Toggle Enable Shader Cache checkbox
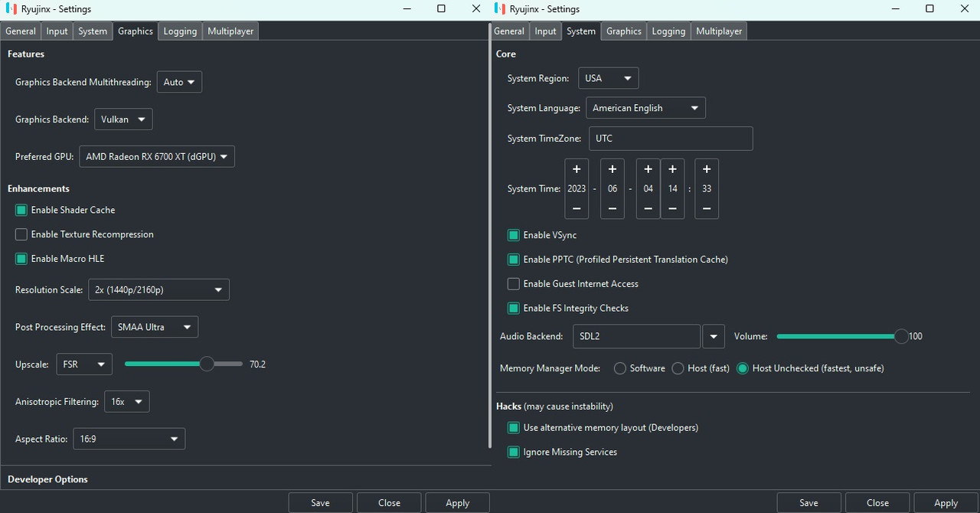The image size is (980, 513). coord(21,210)
